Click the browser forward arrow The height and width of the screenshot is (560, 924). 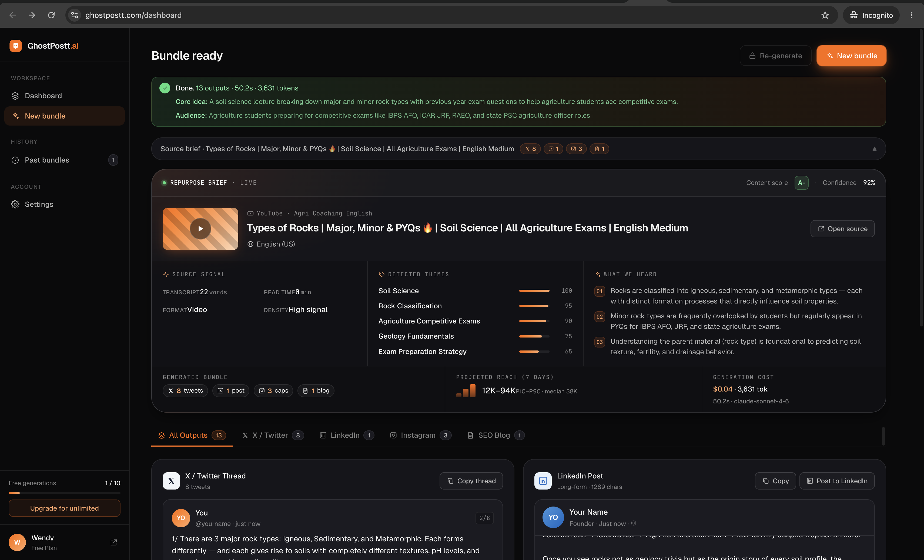click(32, 15)
